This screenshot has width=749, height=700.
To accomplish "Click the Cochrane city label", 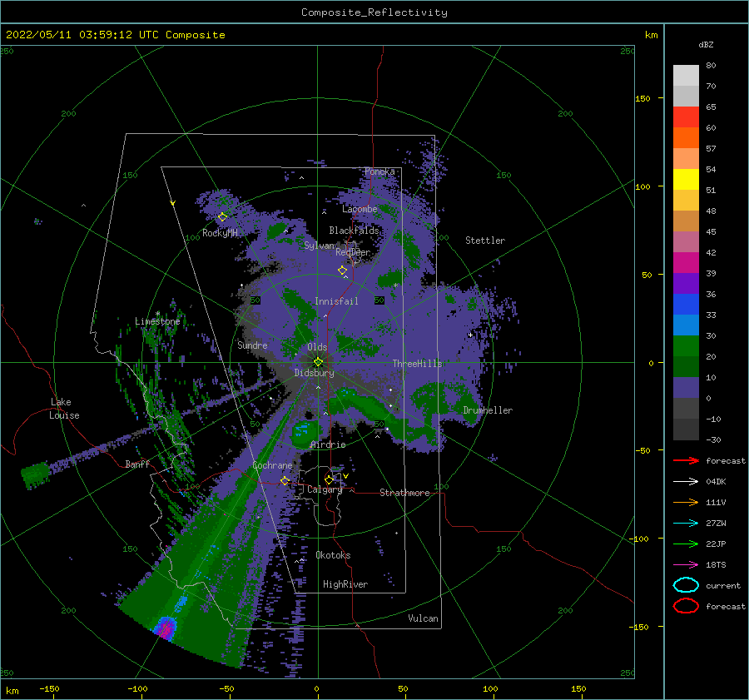I will 272,465.
